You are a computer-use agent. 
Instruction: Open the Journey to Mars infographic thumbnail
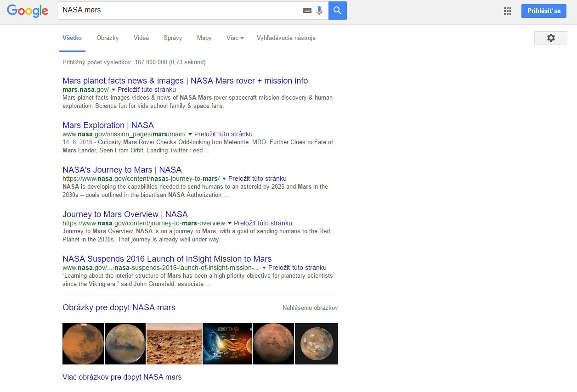click(227, 344)
